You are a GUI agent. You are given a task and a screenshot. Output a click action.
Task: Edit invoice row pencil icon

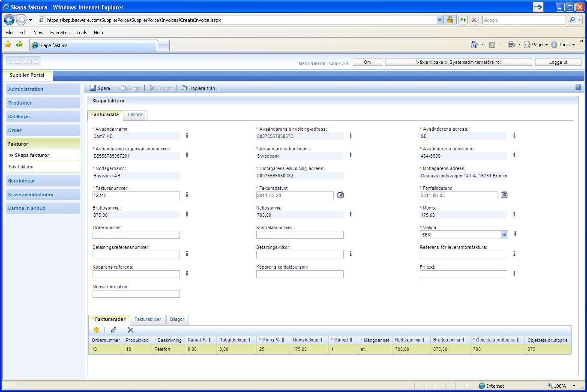click(114, 330)
